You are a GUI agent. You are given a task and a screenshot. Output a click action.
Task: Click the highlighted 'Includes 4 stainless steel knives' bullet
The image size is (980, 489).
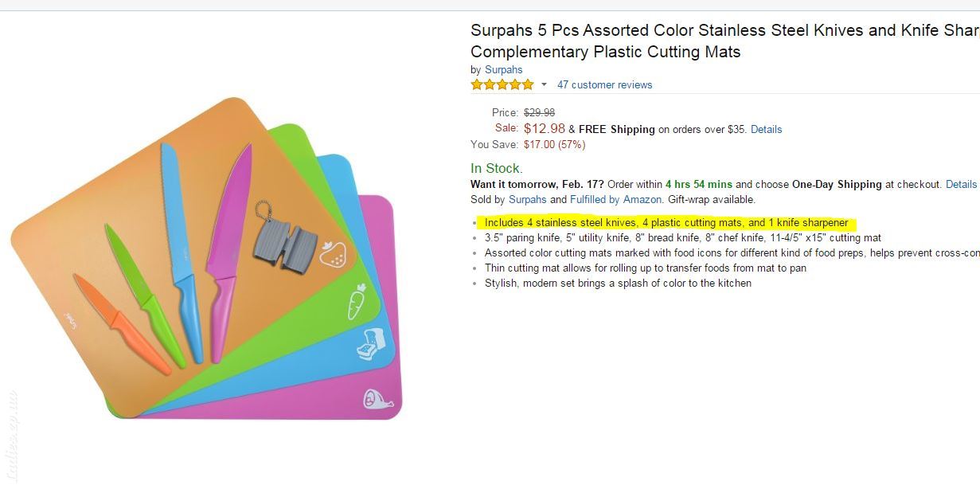tap(666, 222)
